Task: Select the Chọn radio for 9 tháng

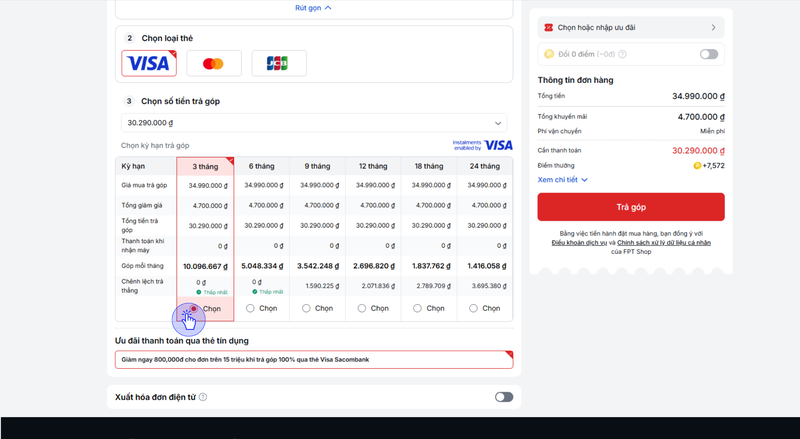Action: [x=306, y=308]
